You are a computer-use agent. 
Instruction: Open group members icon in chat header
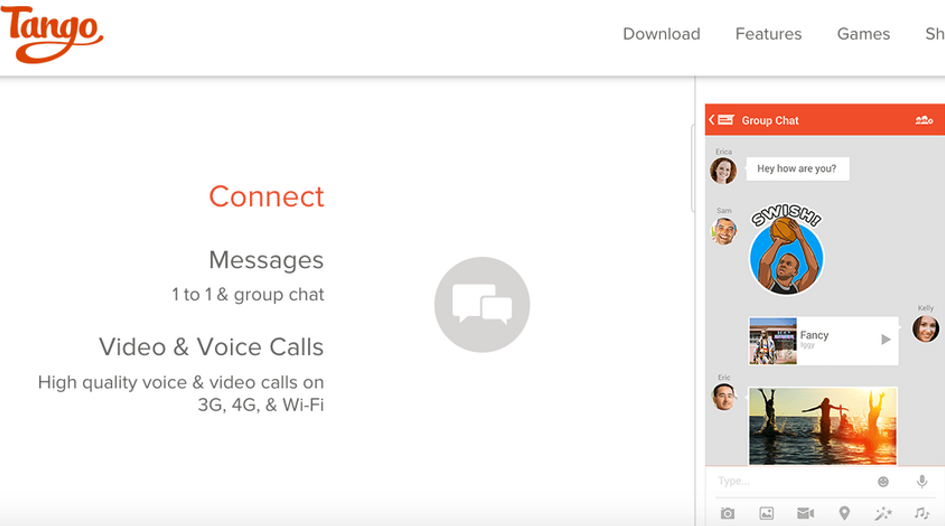(x=924, y=120)
